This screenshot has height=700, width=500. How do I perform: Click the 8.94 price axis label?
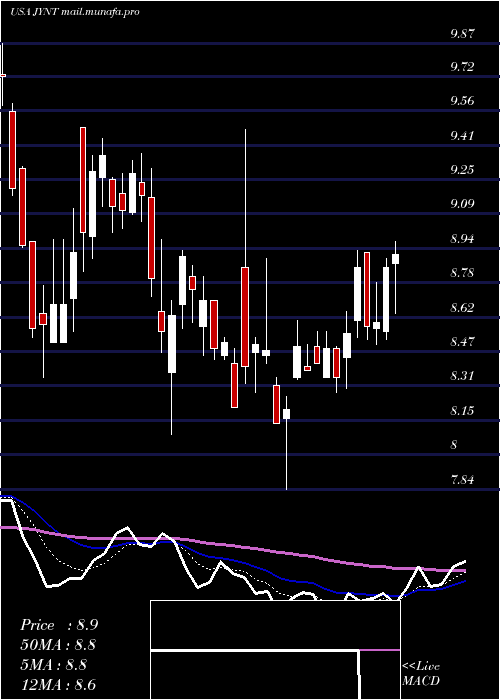point(462,239)
